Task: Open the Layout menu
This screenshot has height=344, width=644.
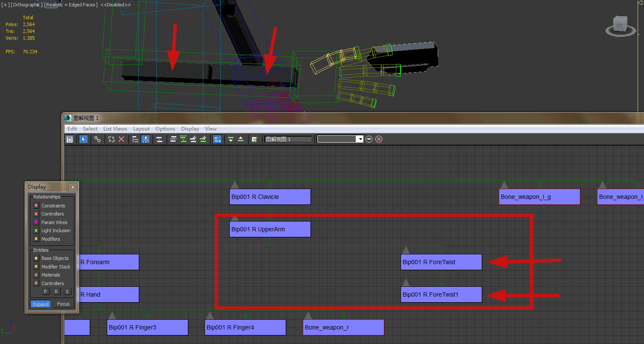Action: pos(141,129)
